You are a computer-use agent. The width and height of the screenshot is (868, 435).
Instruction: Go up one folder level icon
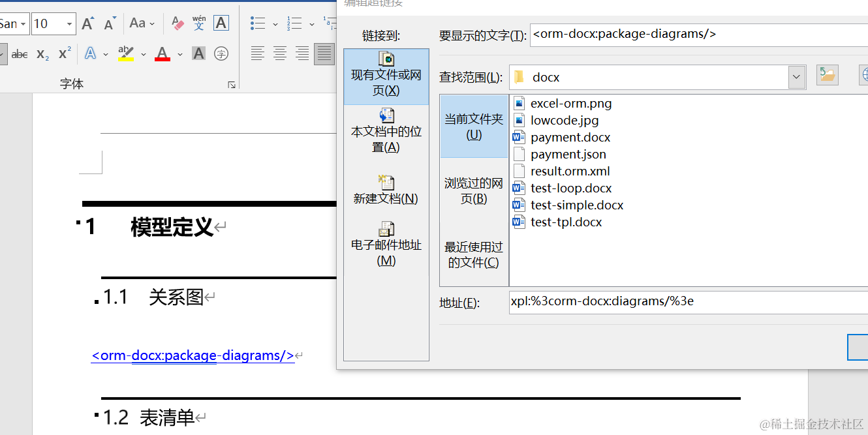point(828,76)
